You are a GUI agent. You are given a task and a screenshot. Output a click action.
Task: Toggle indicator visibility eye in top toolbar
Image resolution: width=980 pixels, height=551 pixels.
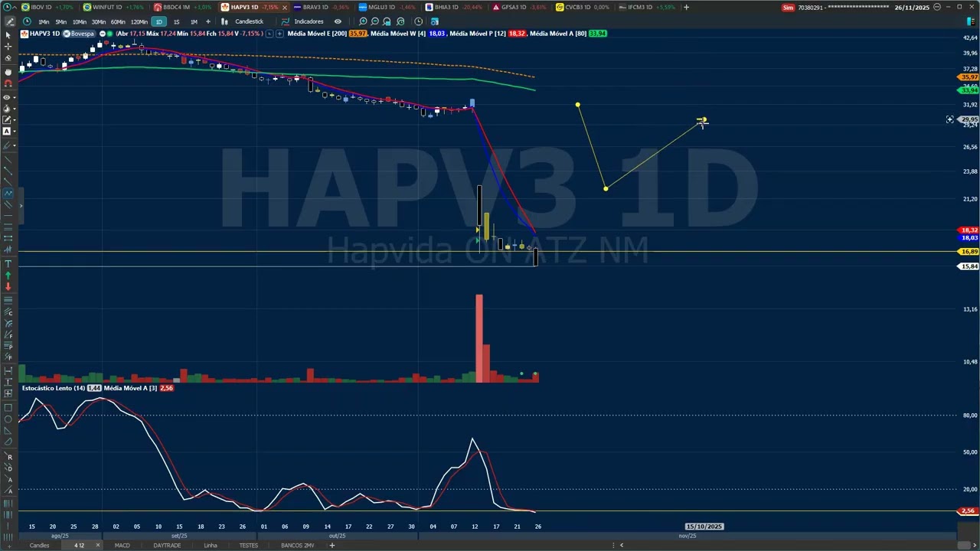click(x=338, y=21)
